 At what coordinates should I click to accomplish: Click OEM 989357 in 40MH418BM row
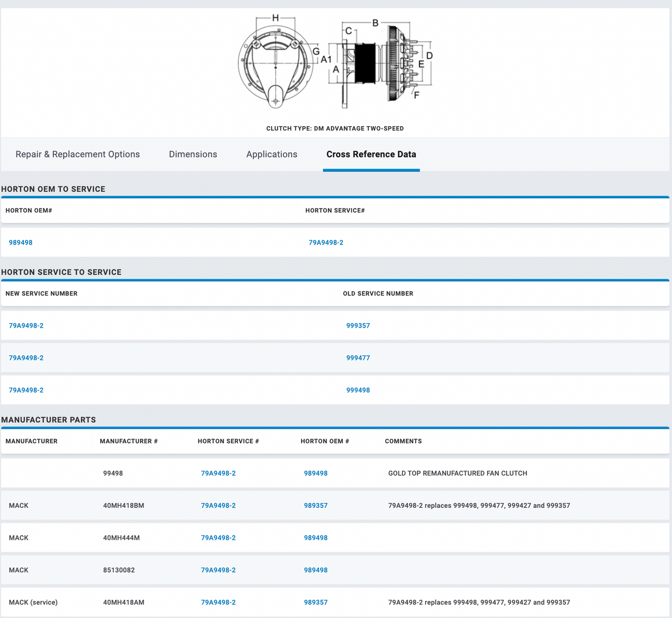click(316, 506)
